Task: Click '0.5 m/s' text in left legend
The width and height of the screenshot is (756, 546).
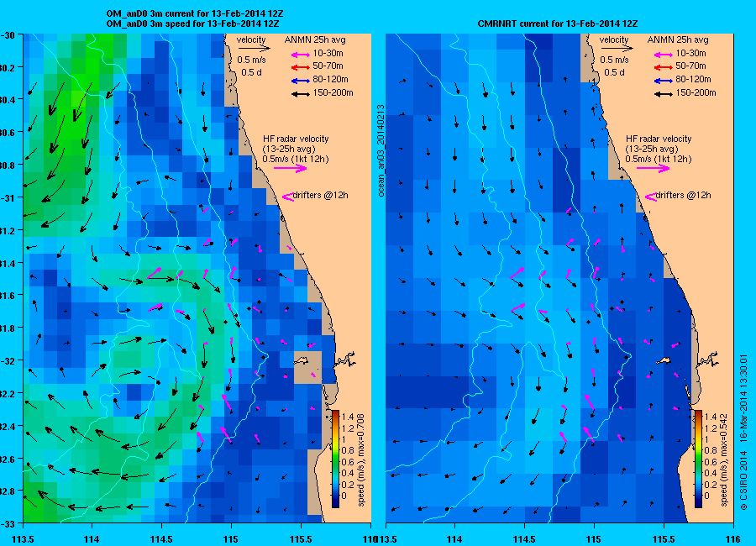Action: click(252, 60)
